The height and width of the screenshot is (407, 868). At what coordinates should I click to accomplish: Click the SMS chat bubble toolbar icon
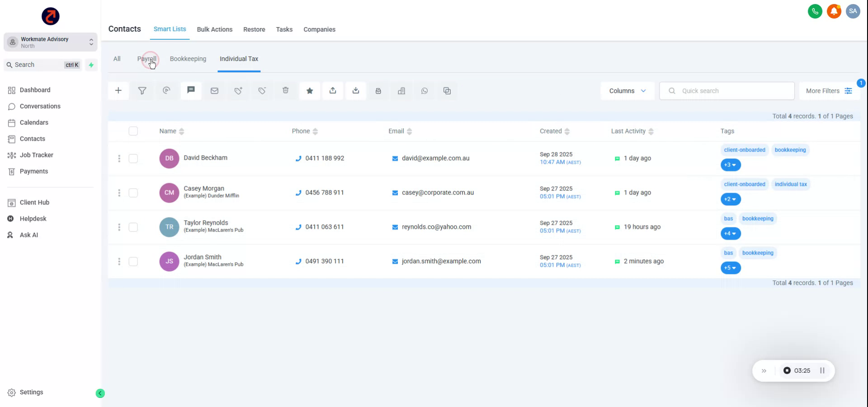190,90
